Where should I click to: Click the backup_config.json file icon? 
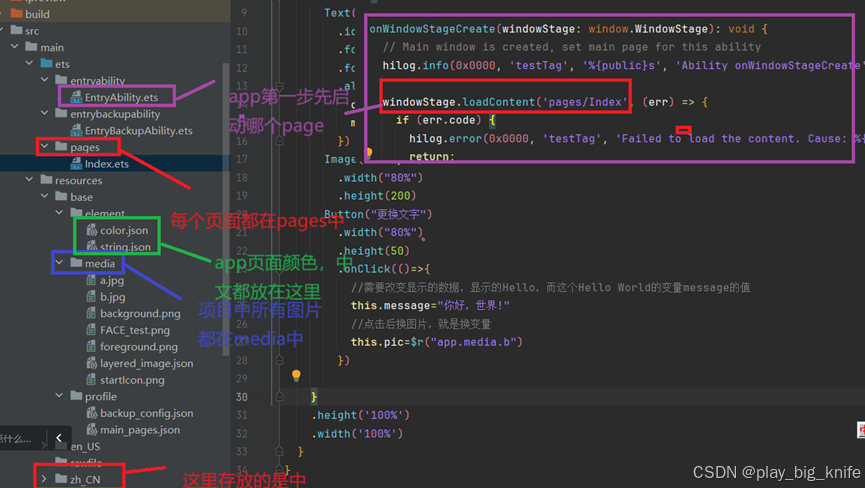click(92, 413)
